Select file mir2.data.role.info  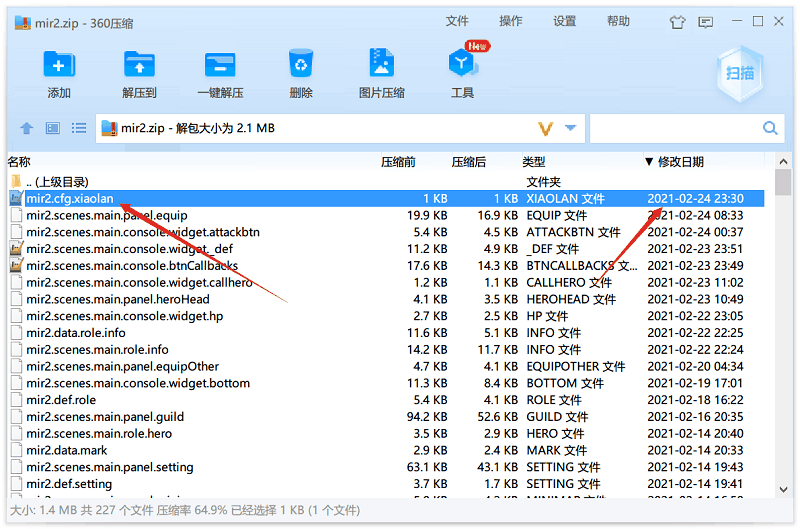386,333
